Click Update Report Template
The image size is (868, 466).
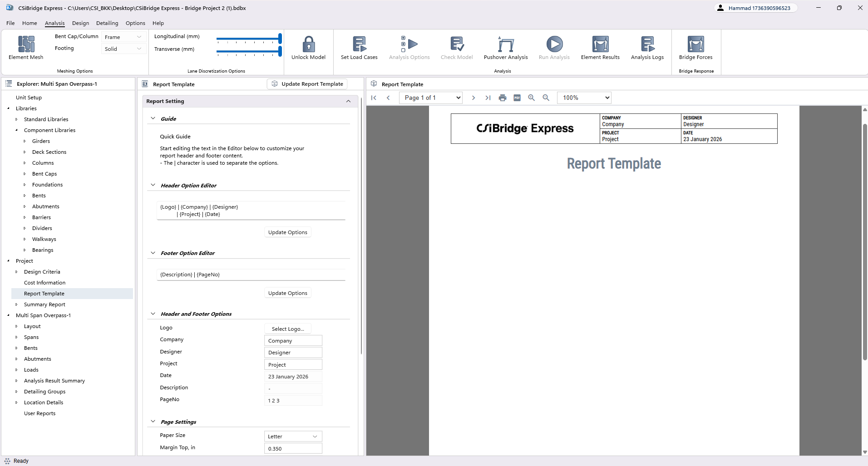pos(307,84)
